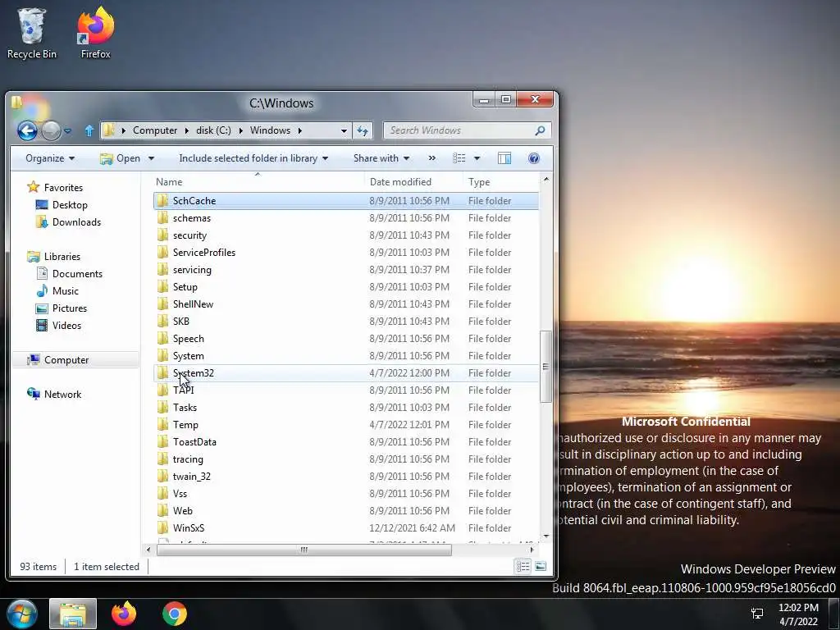Select the System folder row
Viewport: 840px width, 630px height.
(346, 355)
